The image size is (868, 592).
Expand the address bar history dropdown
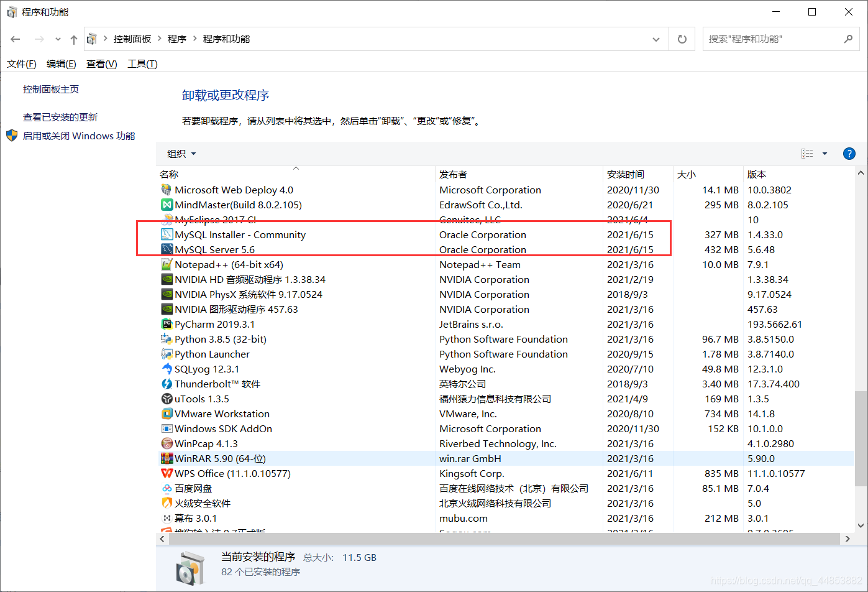[x=656, y=39]
